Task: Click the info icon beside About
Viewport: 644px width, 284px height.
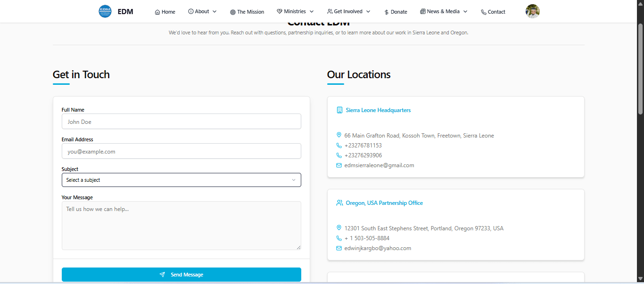Action: [x=191, y=11]
